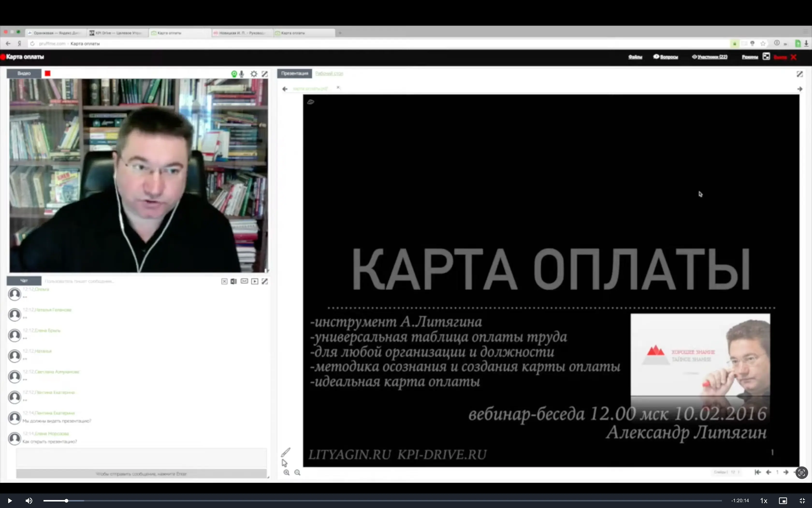Exit fullscreen video player mode
This screenshot has width=812, height=508.
point(802,501)
